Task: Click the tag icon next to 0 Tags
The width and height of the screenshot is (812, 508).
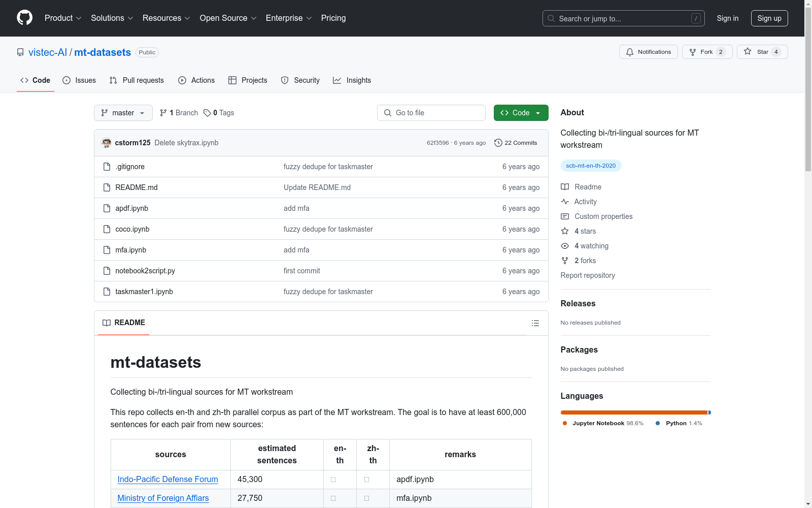Action: pyautogui.click(x=207, y=113)
